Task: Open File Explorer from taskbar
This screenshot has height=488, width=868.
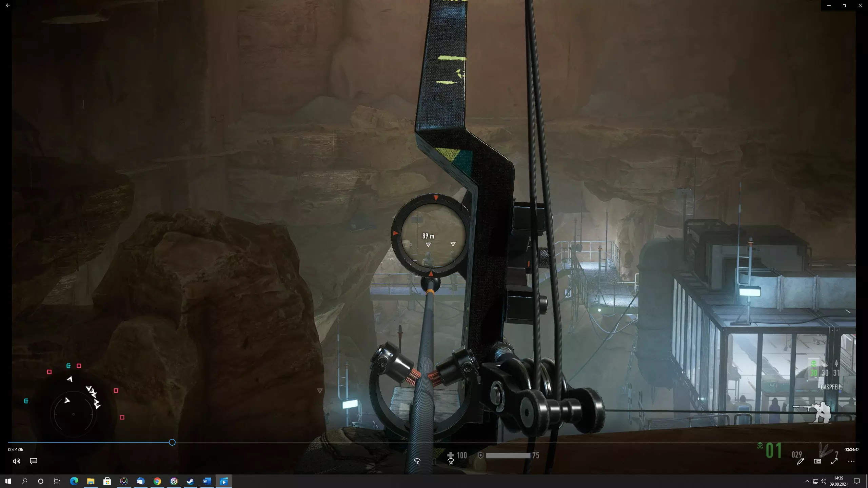Action: 91,481
